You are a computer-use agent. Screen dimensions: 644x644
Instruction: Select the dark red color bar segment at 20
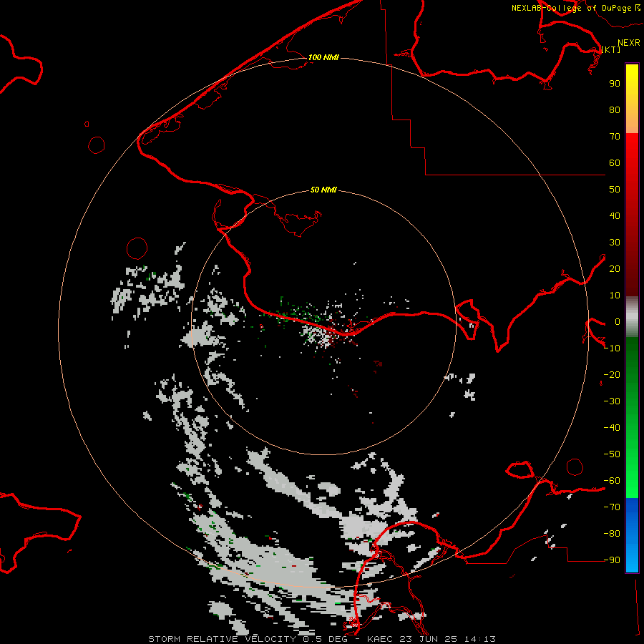coord(632,268)
